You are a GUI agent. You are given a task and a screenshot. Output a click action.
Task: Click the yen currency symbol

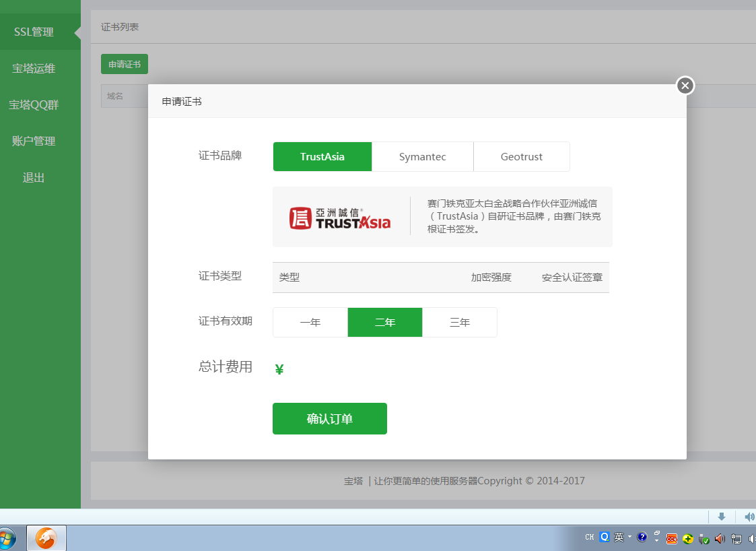click(x=279, y=369)
